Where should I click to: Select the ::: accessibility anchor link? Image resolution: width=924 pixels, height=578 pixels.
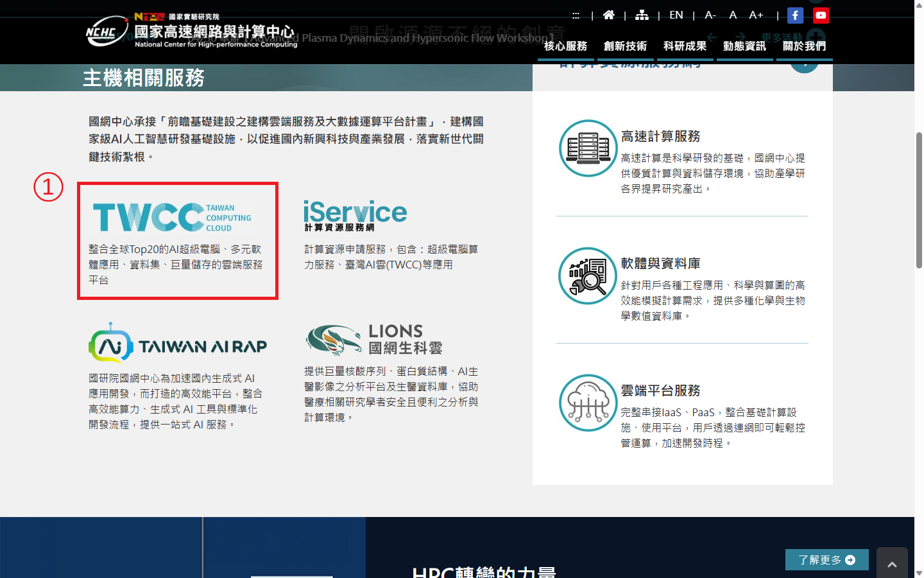tap(576, 15)
